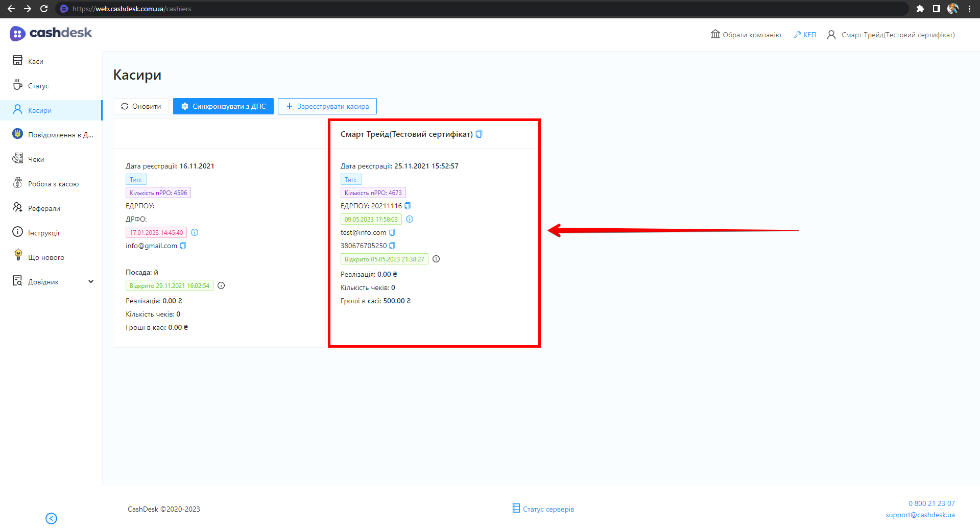
Task: Show info for 17.01.2023 date badge
Action: [x=195, y=232]
